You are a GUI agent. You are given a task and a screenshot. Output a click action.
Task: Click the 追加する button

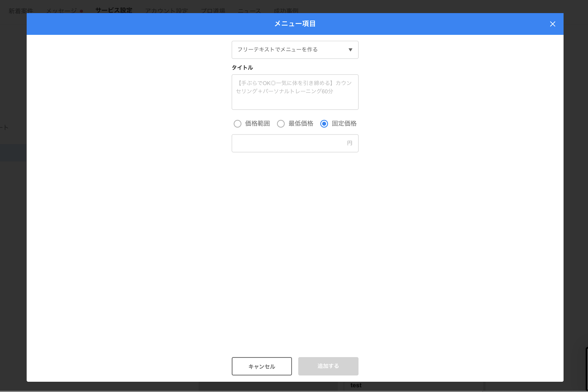(x=328, y=366)
